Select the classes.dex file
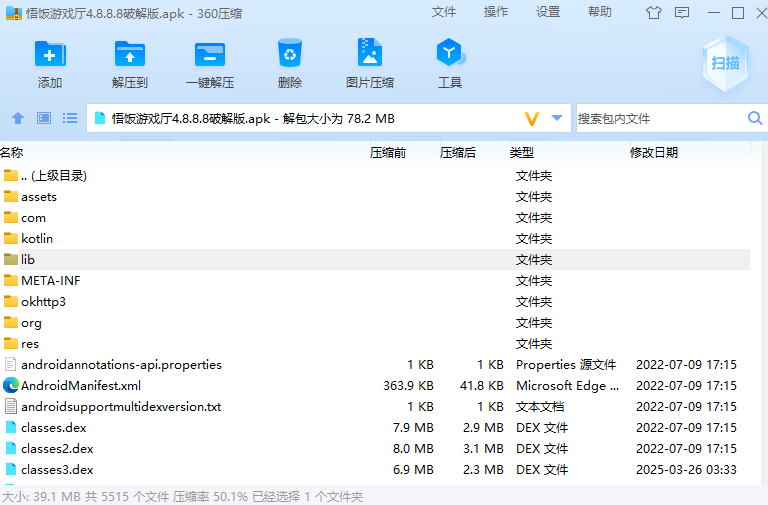768x505 pixels. (x=375, y=428)
